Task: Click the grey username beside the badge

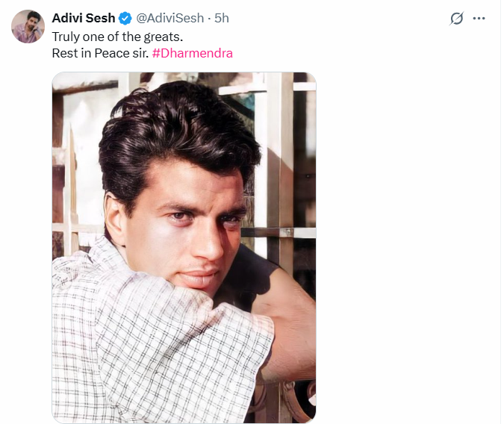Action: click(x=169, y=19)
